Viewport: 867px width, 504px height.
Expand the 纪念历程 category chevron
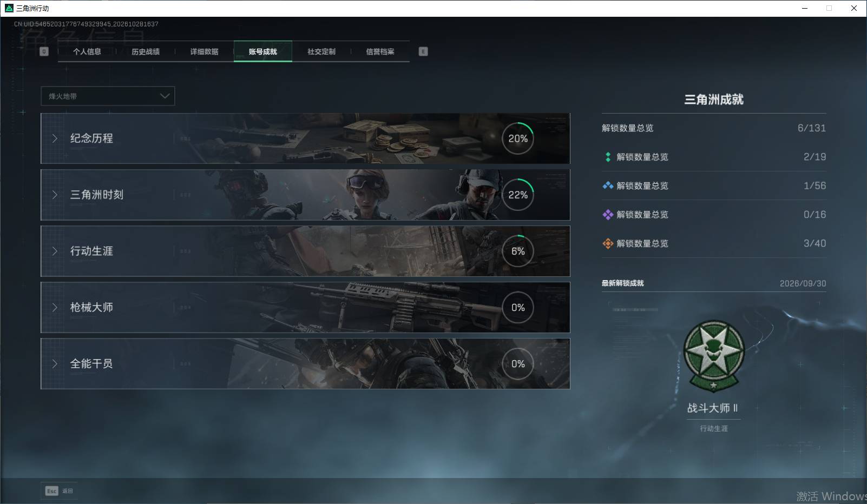55,138
